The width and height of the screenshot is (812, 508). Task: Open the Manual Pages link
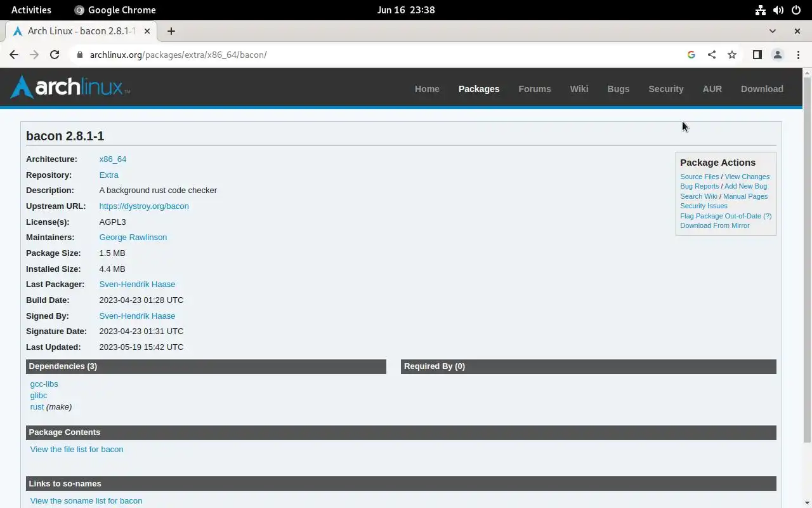click(745, 196)
